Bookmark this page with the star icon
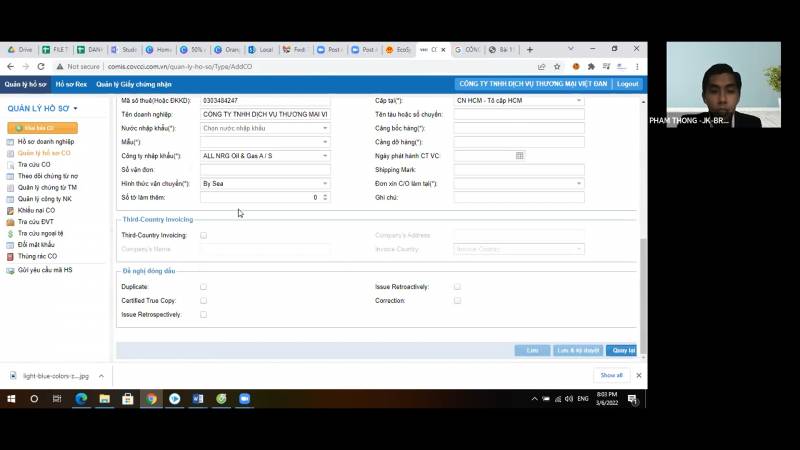800x450 pixels. click(555, 66)
